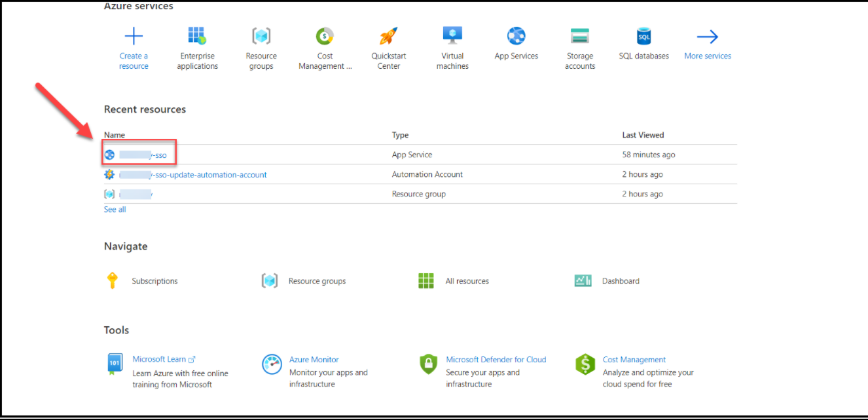The image size is (868, 420).
Task: Click the App Services label
Action: (516, 56)
